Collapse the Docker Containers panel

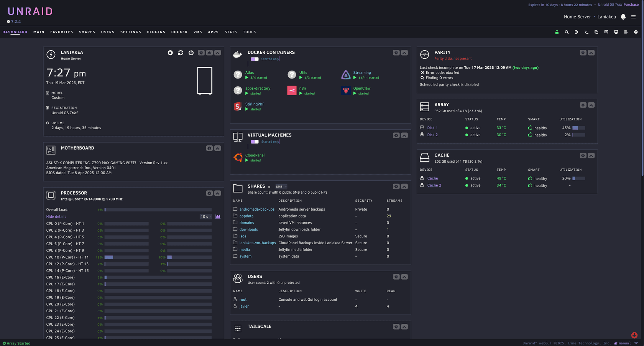tap(404, 53)
